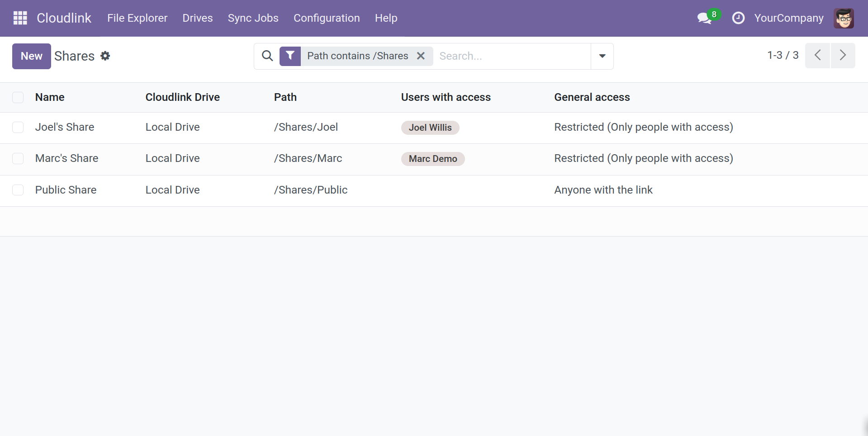Select all rows with header checkbox
Viewport: 868px width, 436px height.
click(x=18, y=98)
